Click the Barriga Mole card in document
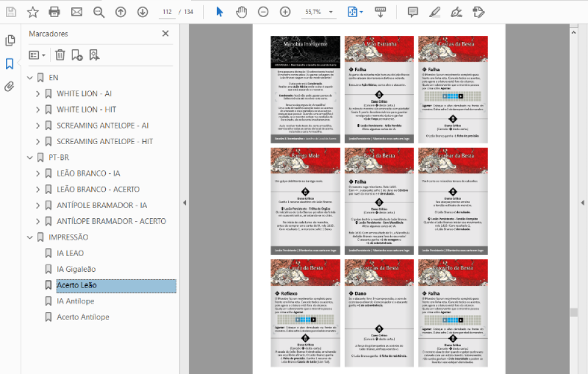This screenshot has width=588, height=374. click(305, 201)
